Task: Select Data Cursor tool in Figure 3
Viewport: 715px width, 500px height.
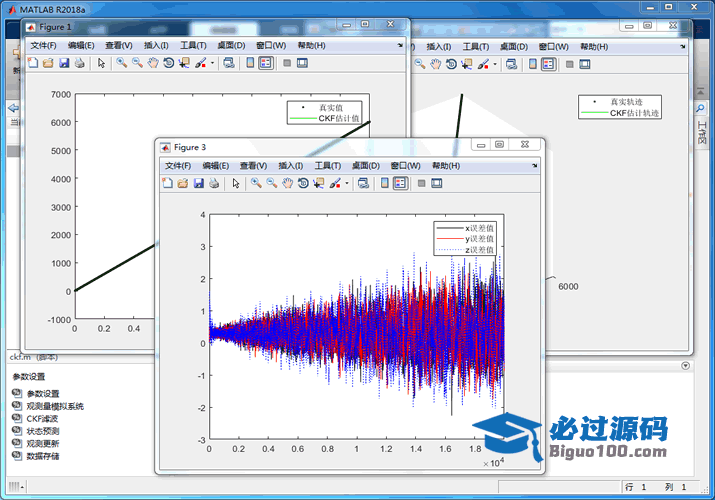Action: (x=318, y=183)
